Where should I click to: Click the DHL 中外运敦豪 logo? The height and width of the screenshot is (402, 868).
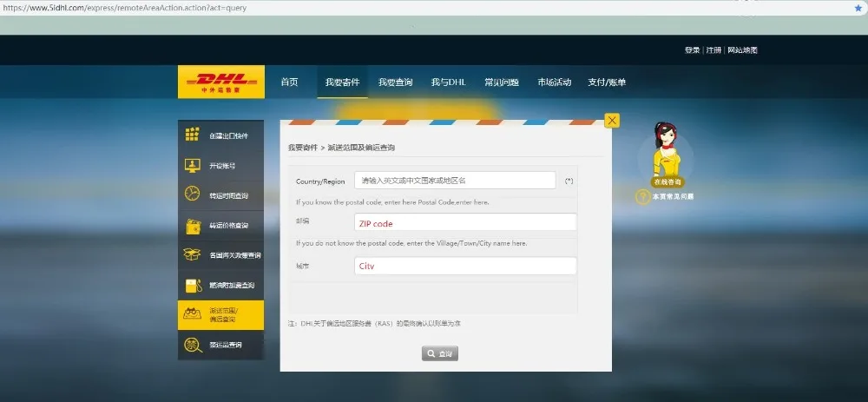220,82
